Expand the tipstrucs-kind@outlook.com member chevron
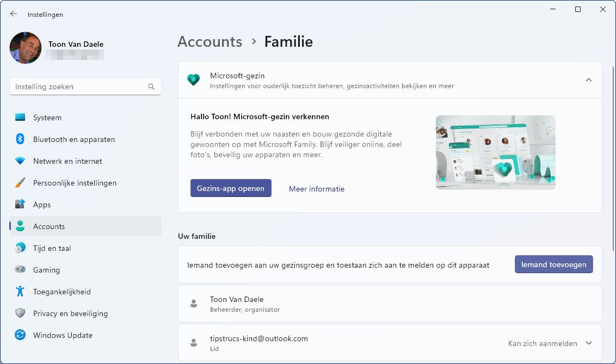Screen dimensions: 616x364 coord(588,343)
